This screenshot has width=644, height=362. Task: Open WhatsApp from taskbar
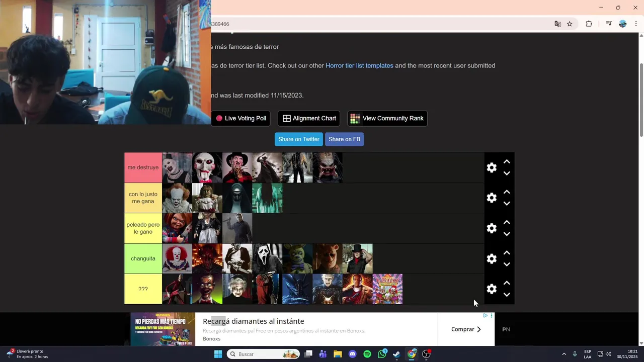382,354
